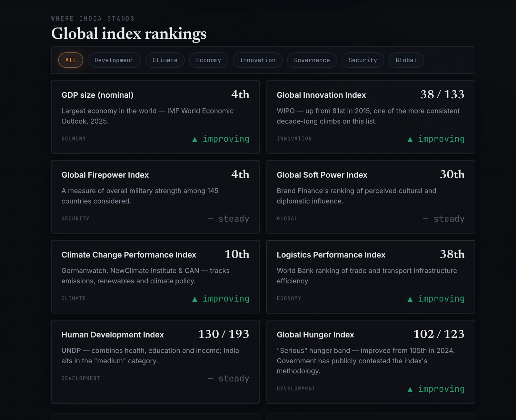This screenshot has width=516, height=420.
Task: Select Logistics Performance Index title
Action: [x=331, y=255]
